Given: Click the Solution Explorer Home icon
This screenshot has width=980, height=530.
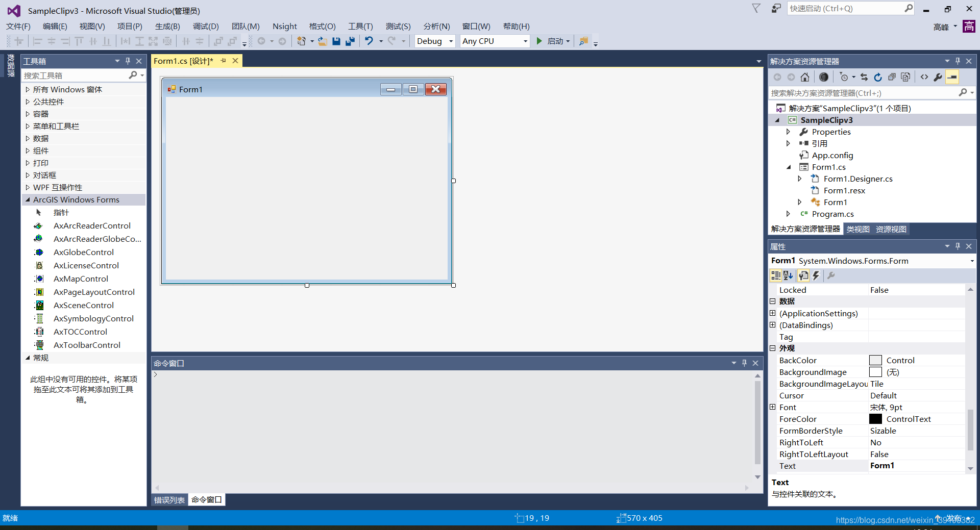Looking at the screenshot, I should (x=805, y=77).
